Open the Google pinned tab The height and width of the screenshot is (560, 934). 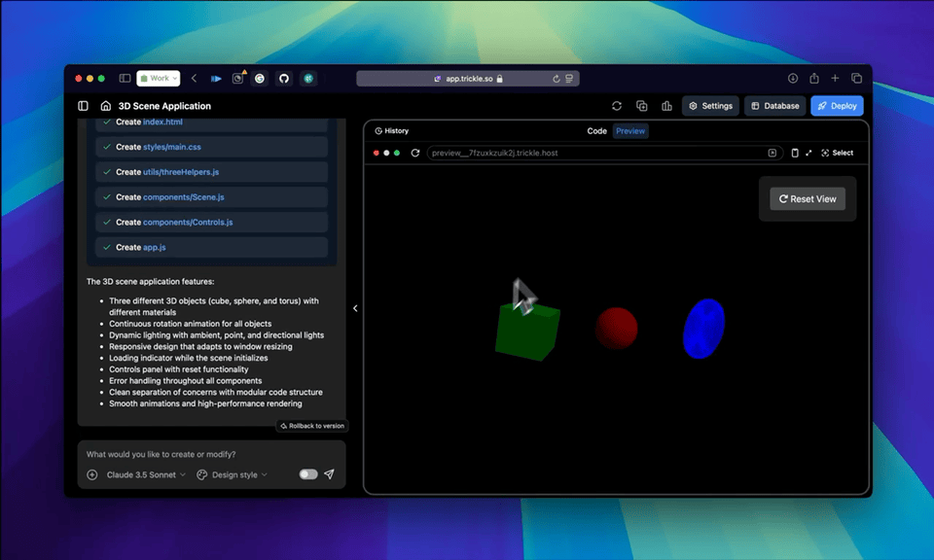tap(260, 78)
